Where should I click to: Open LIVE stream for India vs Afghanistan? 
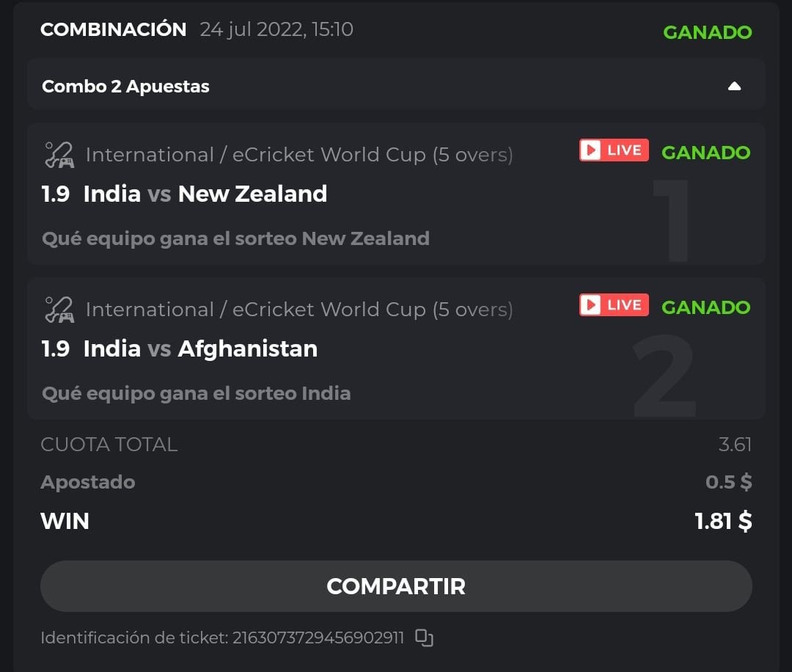click(614, 305)
